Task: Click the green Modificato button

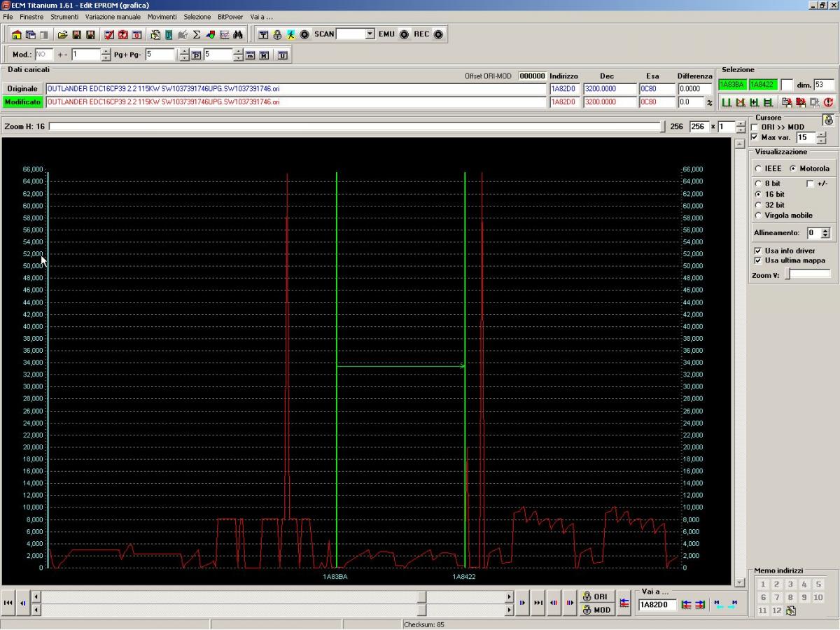Action: coord(22,102)
